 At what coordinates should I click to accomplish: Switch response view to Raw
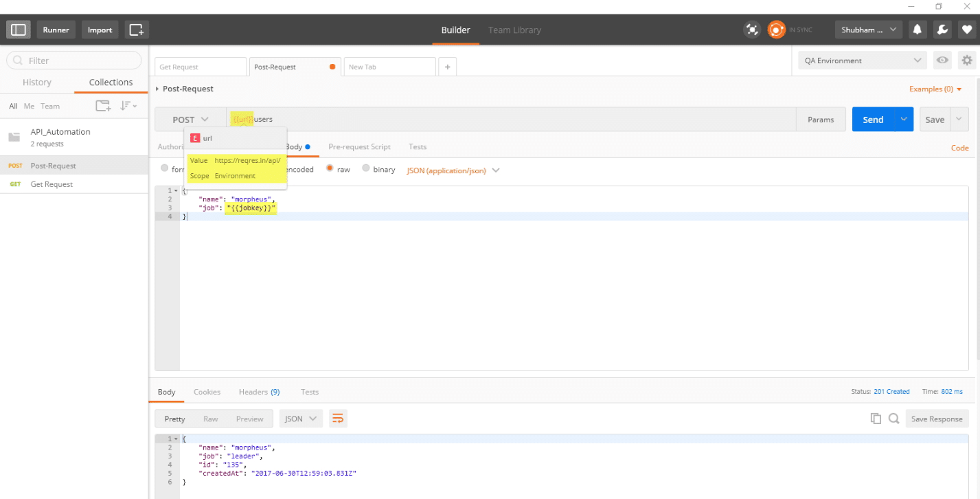tap(210, 419)
